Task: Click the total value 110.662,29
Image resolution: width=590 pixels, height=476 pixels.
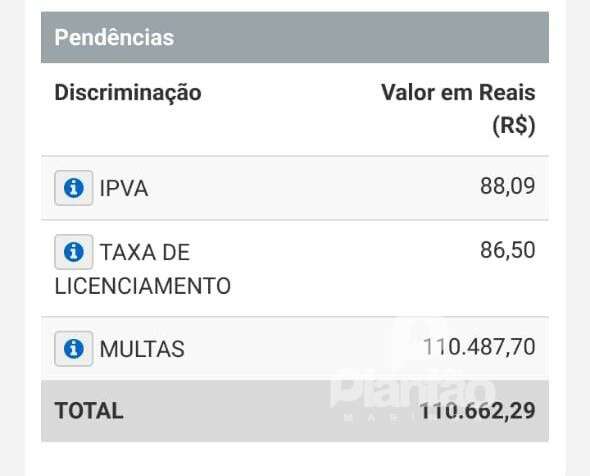Action: (477, 410)
